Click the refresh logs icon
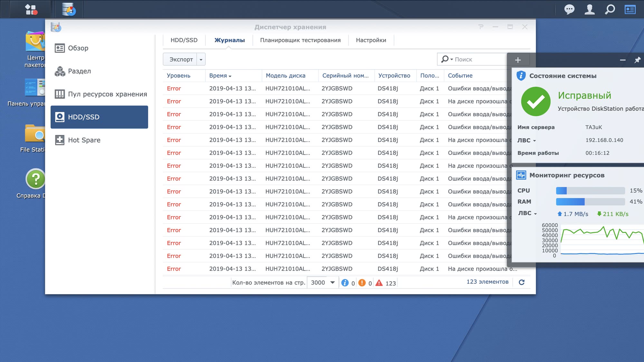 (522, 282)
